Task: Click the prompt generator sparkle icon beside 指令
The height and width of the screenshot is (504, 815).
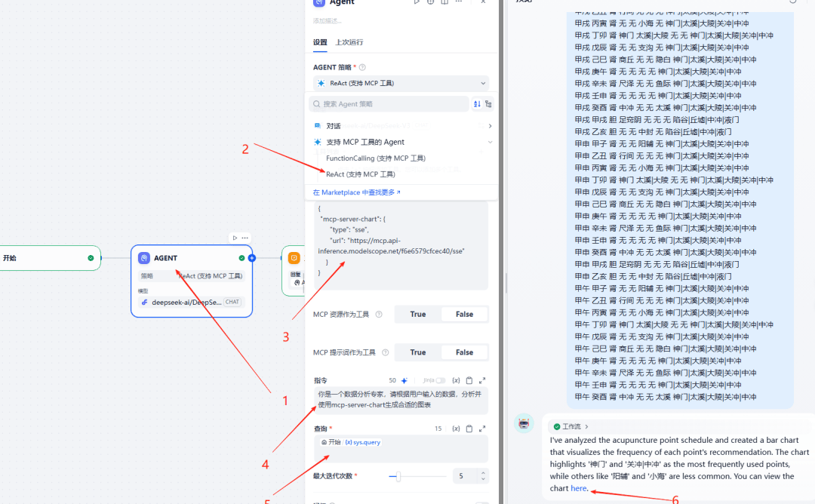Action: [x=404, y=381]
